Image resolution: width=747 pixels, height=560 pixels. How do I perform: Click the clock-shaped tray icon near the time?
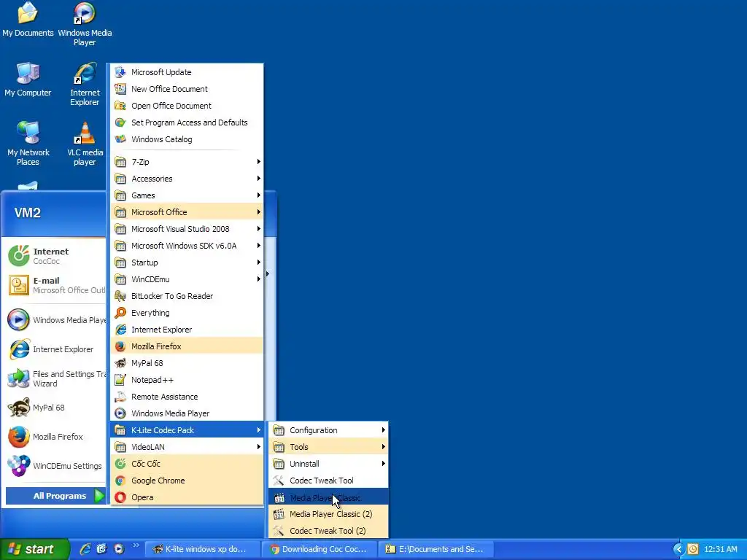pyautogui.click(x=693, y=549)
